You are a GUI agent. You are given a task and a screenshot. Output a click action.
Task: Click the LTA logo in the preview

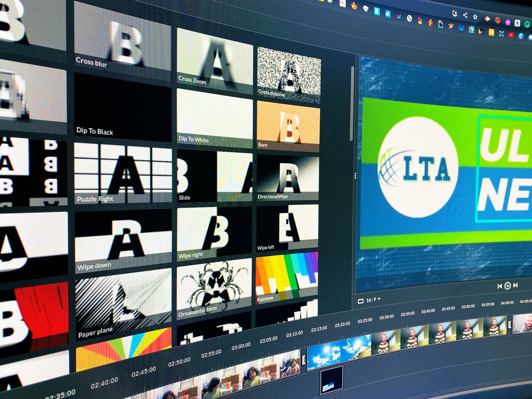point(418,168)
